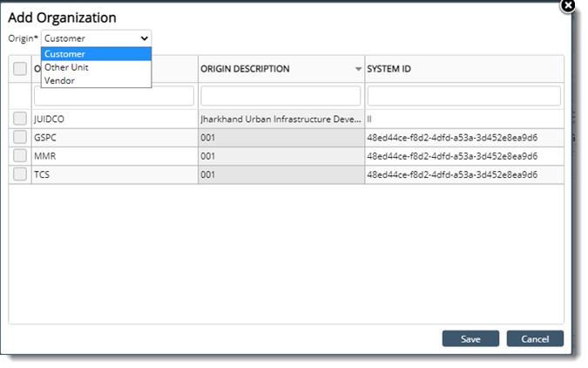The width and height of the screenshot is (588, 368).
Task: Choose Other Unit in Origin list
Action: pyautogui.click(x=67, y=67)
